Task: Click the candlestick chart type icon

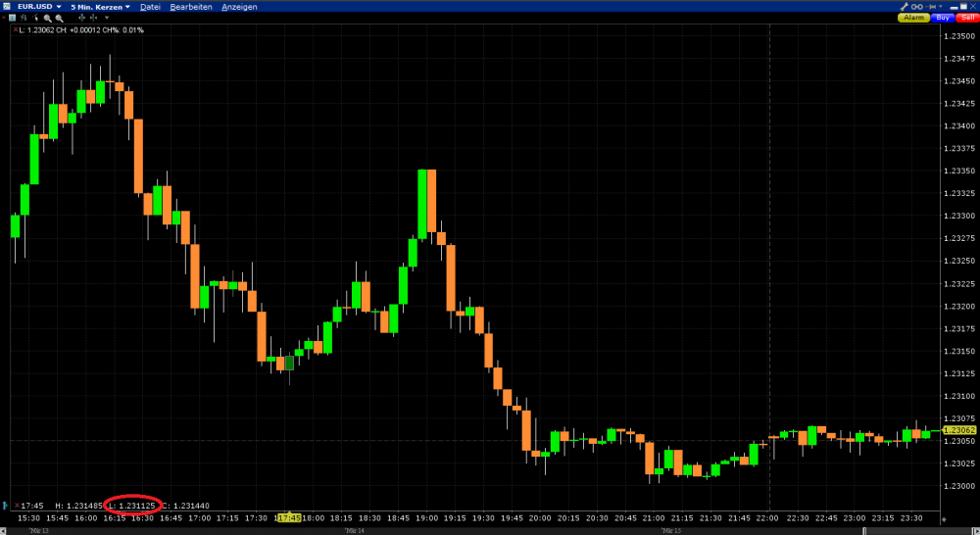Action: click(x=24, y=18)
